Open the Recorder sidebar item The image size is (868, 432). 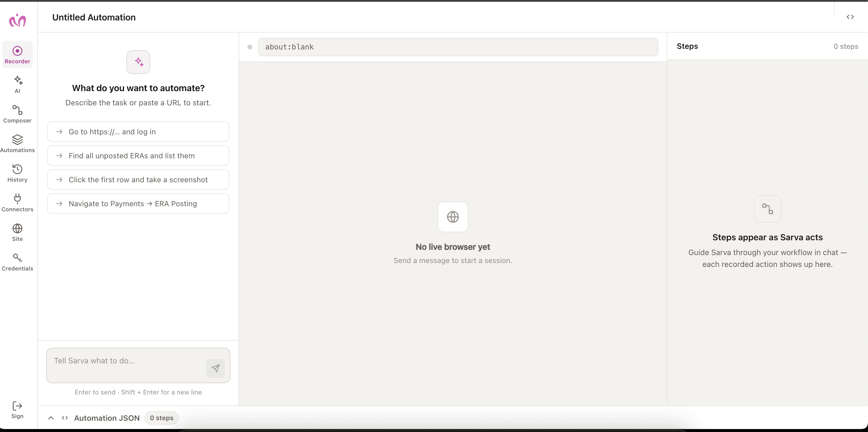pyautogui.click(x=17, y=54)
